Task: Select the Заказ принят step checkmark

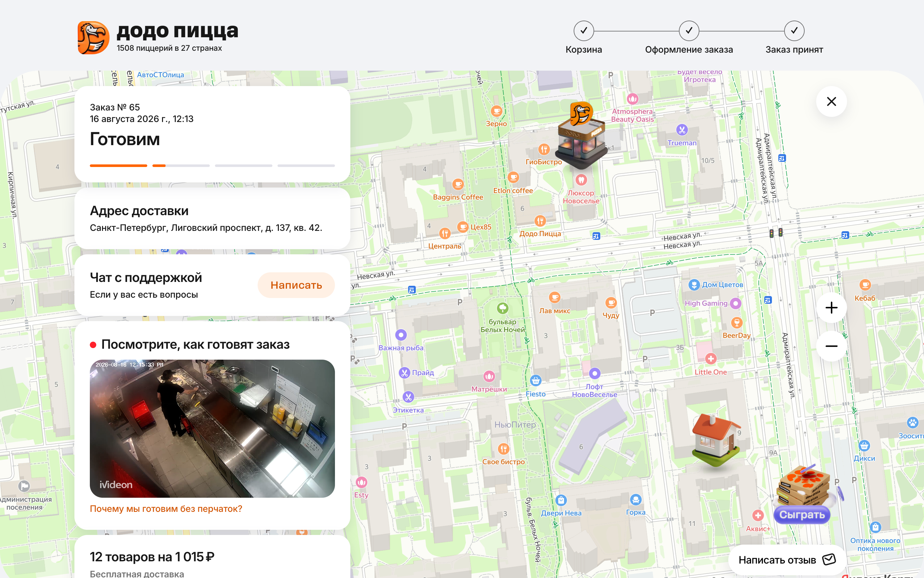Action: click(x=794, y=31)
